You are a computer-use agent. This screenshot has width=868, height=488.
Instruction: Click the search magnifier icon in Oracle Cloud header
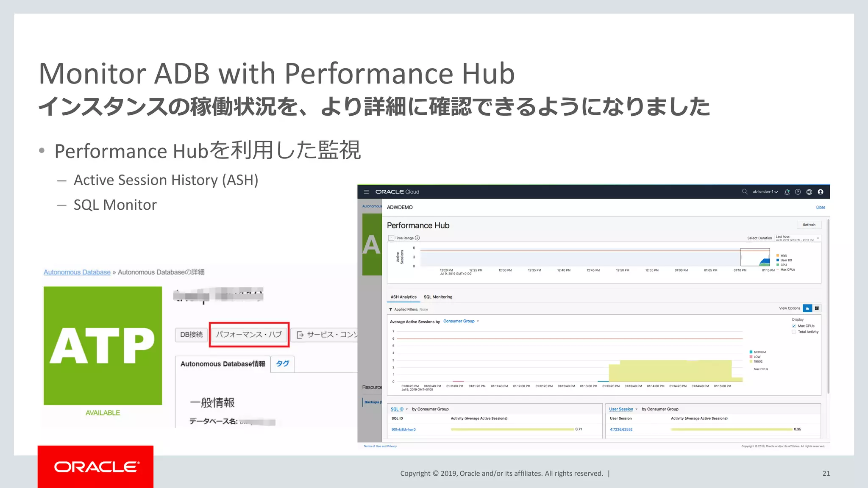pos(745,192)
